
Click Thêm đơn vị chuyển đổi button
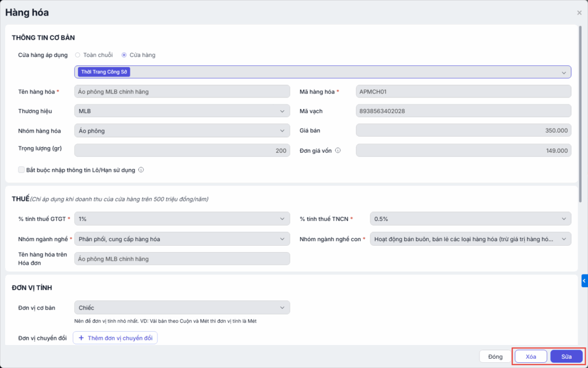tap(115, 338)
